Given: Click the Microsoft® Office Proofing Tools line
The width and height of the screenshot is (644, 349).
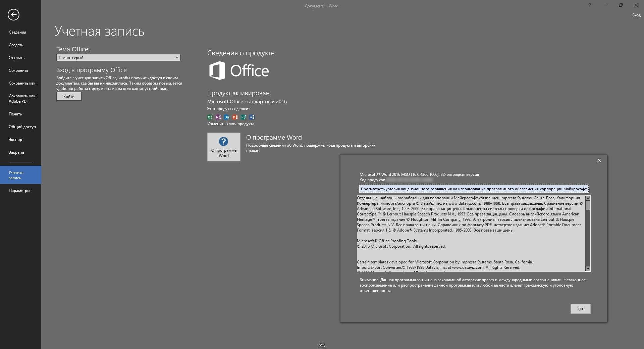Looking at the screenshot, I should pyautogui.click(x=386, y=241).
